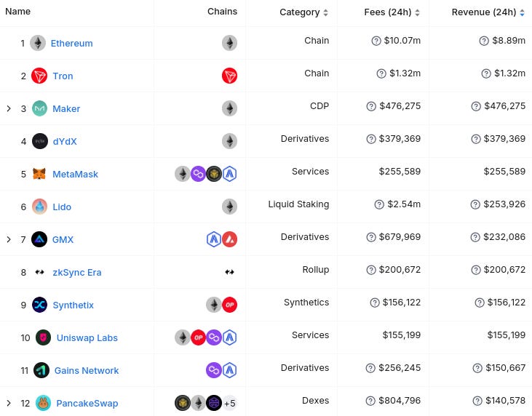Viewport: 532px width, 416px height.
Task: Click the Dexes category cell
Action: 316,401
